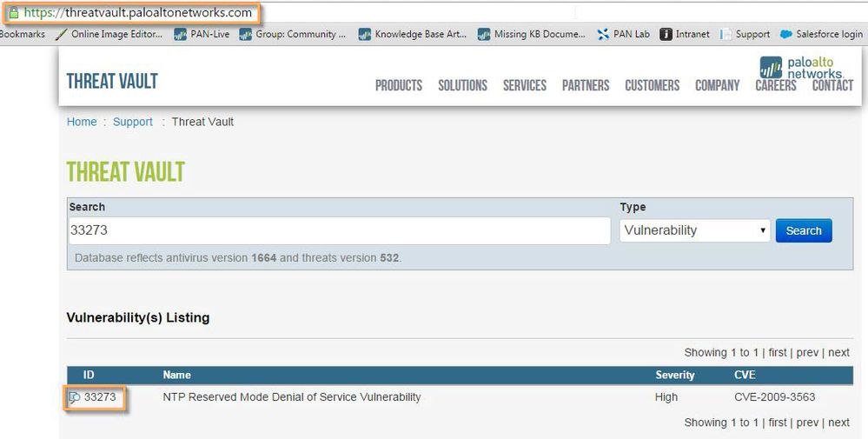Click the Palo Alto Networks logo
Screen dimensions: 868x439
(802, 68)
